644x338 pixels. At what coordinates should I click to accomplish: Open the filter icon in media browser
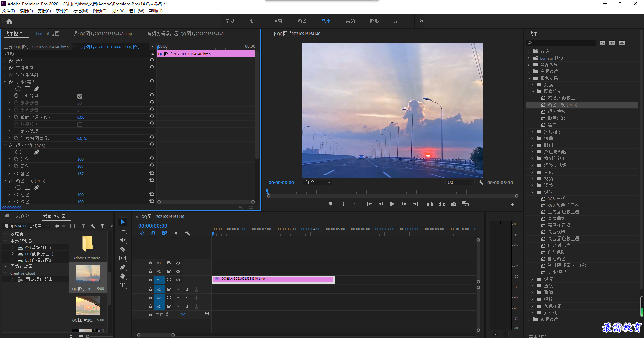point(103,226)
